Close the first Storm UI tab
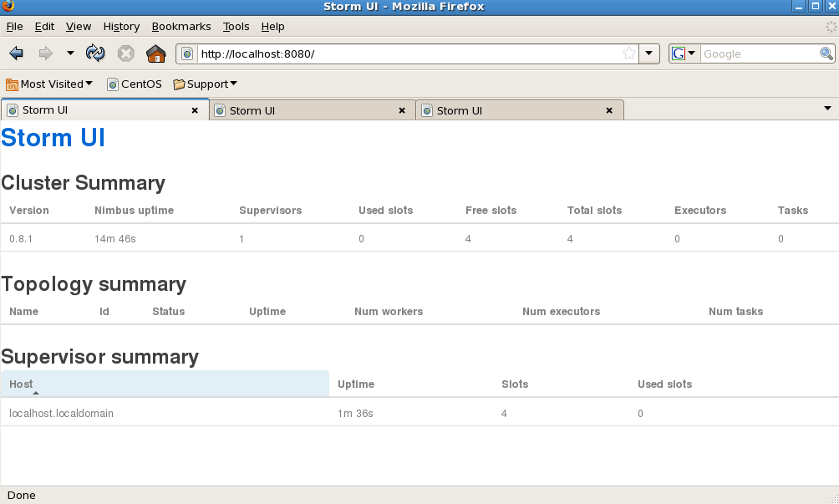This screenshot has height=504, width=839. (195, 110)
